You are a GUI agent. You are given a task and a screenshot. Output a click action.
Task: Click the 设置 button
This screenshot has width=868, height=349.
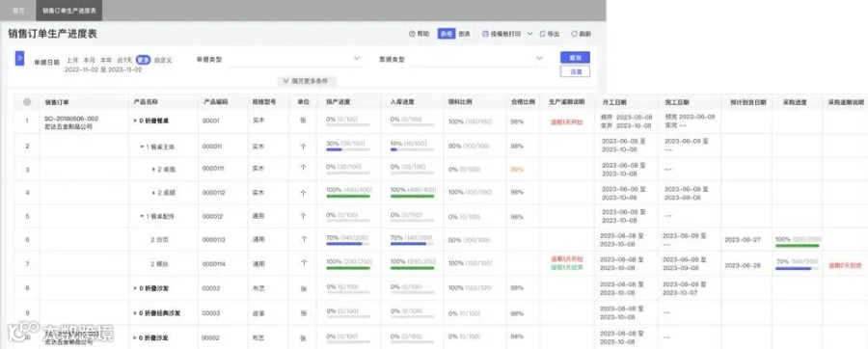pyautogui.click(x=575, y=71)
